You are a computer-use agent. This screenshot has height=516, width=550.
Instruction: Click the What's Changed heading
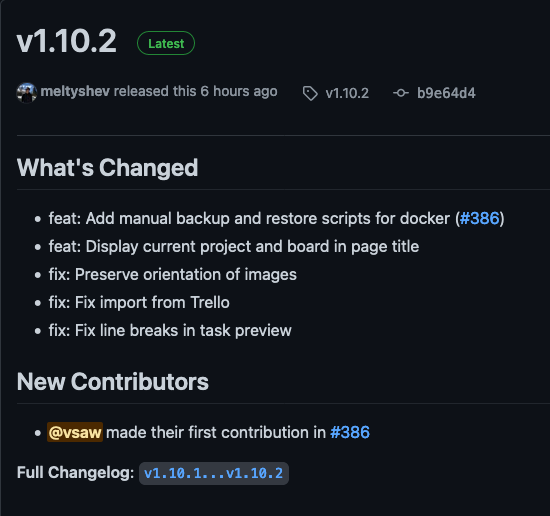tap(107, 168)
